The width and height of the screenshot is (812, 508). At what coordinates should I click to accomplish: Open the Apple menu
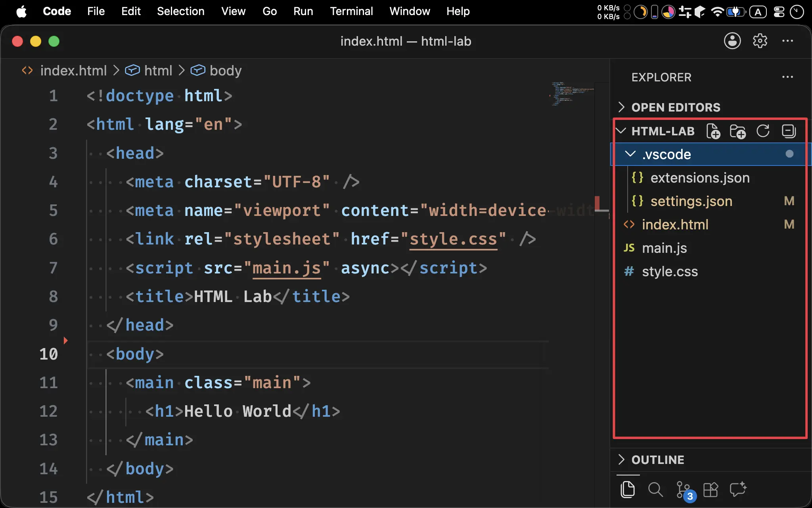[x=21, y=12]
